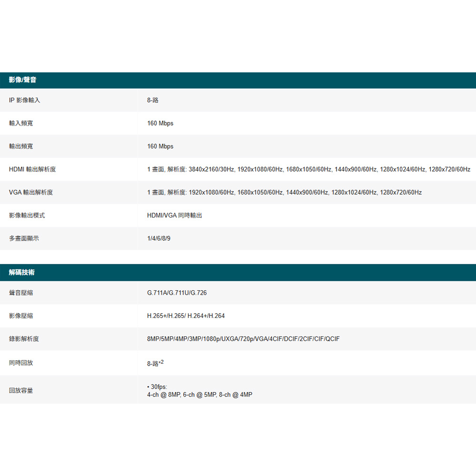Click the 錄影解析度 row label
The image size is (476, 476).
[24, 339]
